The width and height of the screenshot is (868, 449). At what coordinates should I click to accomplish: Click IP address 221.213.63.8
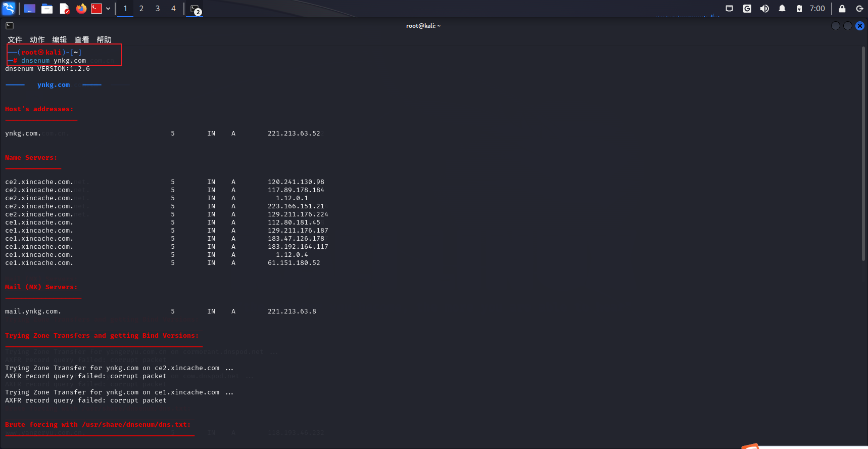pyautogui.click(x=292, y=311)
